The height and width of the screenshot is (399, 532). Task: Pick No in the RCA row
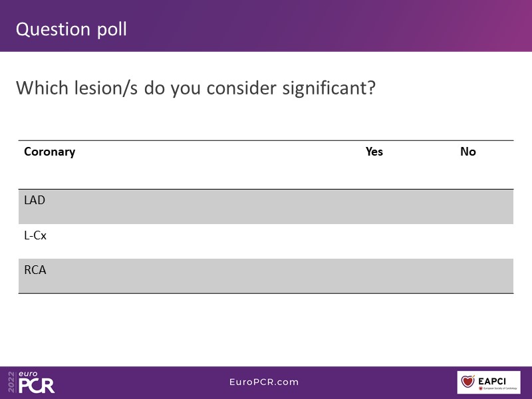(x=468, y=275)
